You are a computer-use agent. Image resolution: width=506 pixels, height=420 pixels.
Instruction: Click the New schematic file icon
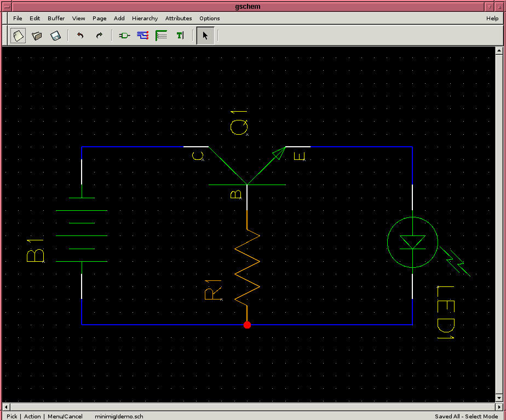tap(18, 36)
